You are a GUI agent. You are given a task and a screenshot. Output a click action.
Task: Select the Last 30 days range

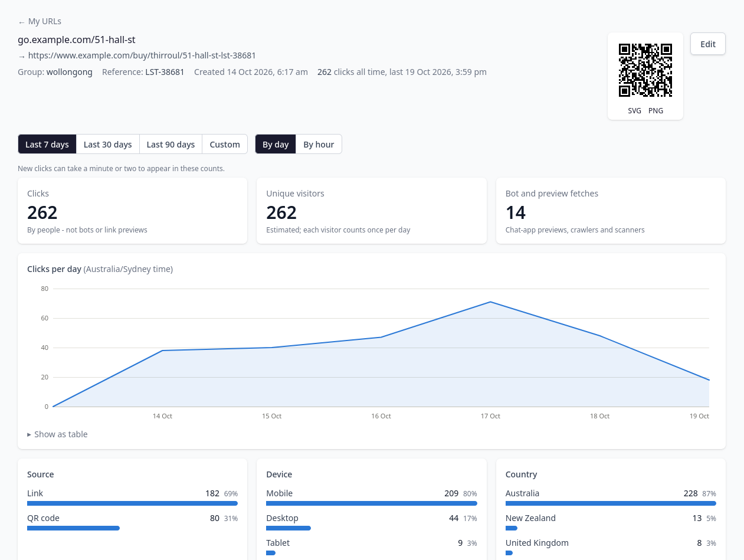[108, 145]
